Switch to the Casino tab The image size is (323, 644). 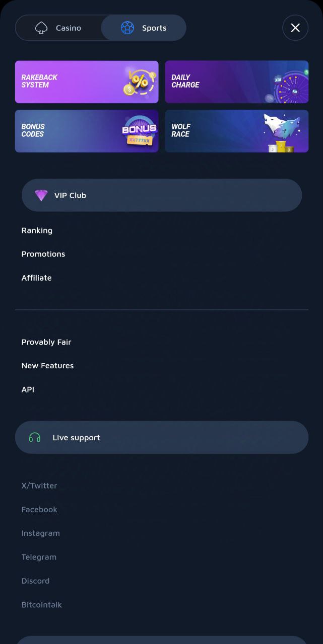coord(58,28)
